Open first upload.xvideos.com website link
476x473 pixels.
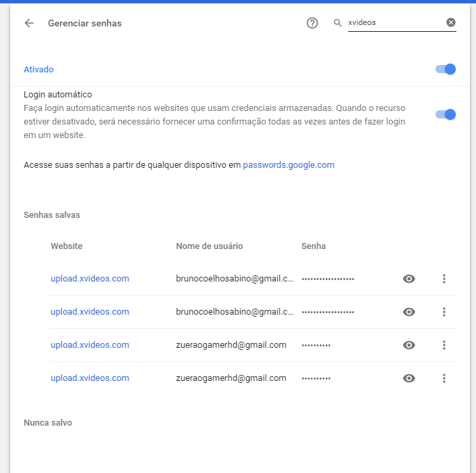(90, 279)
